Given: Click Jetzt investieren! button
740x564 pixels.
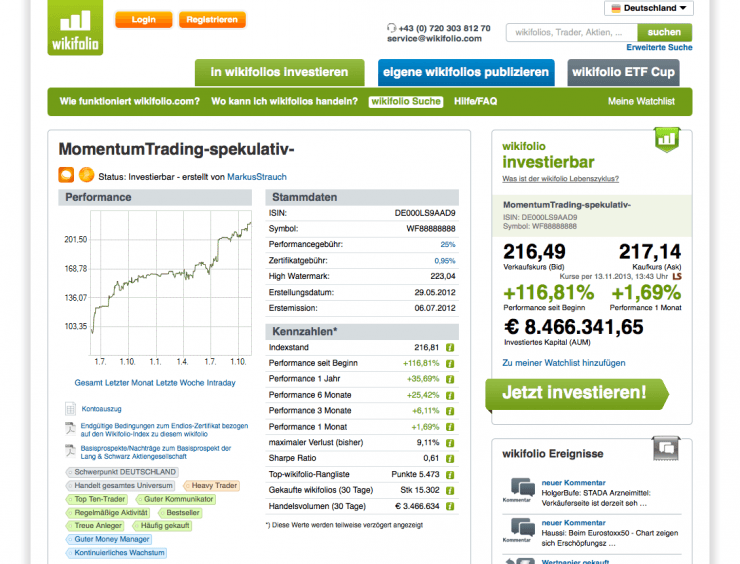Looking at the screenshot, I should [x=577, y=393].
